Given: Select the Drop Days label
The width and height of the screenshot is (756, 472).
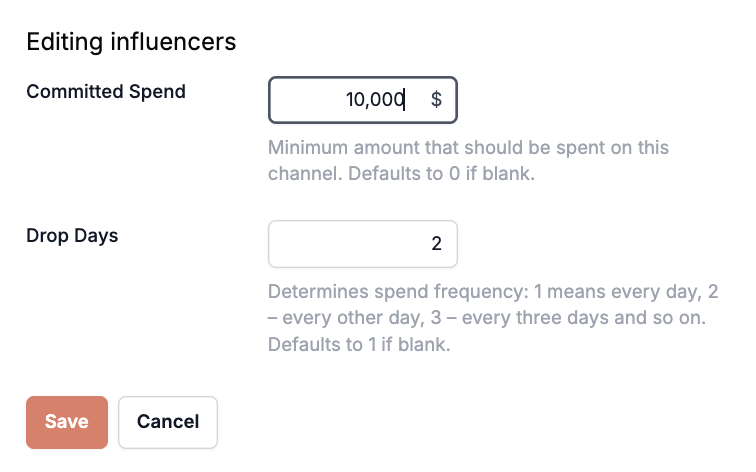Looking at the screenshot, I should coord(72,236).
